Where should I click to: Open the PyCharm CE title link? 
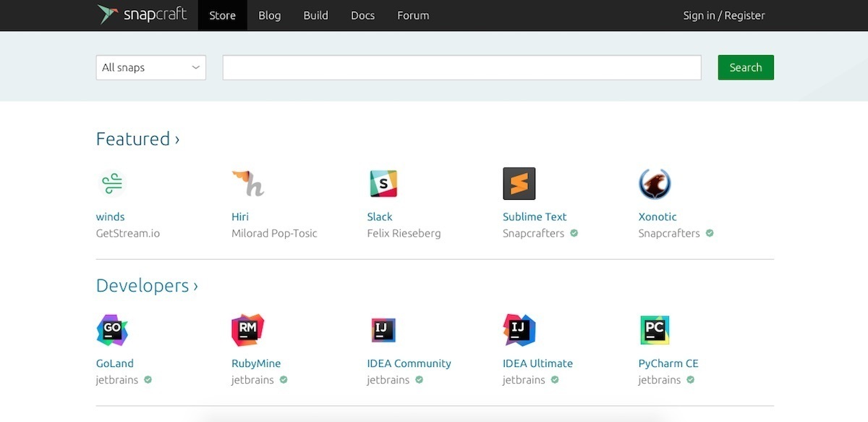point(668,363)
